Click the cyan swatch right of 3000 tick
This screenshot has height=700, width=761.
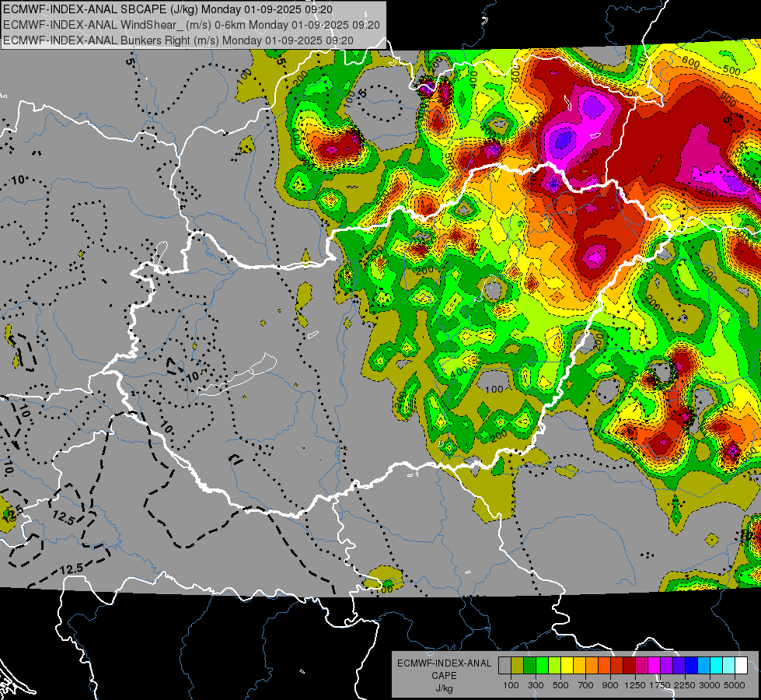click(717, 666)
